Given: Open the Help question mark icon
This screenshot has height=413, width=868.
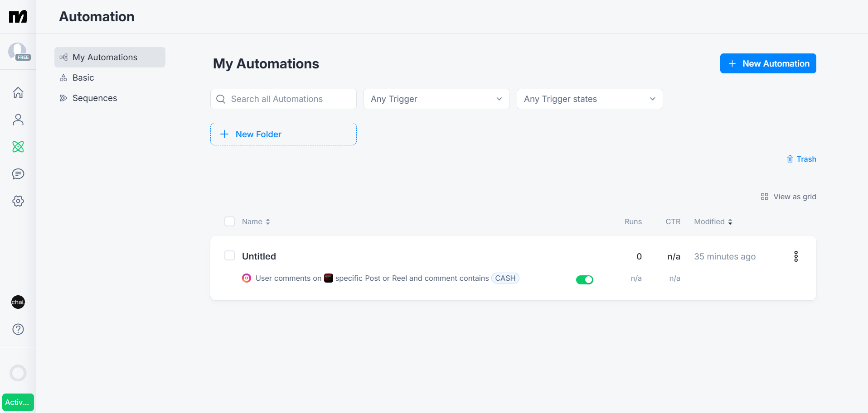Looking at the screenshot, I should coord(18,329).
